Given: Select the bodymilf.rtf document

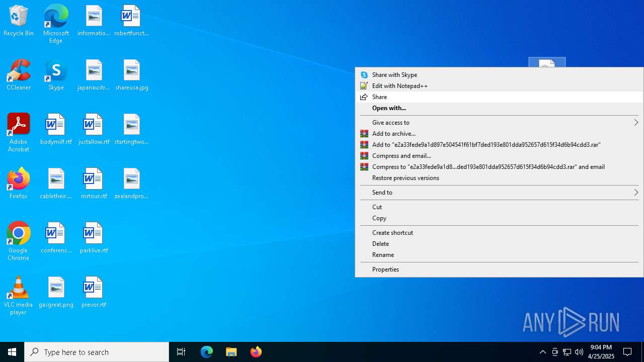Looking at the screenshot, I should pyautogui.click(x=56, y=130).
